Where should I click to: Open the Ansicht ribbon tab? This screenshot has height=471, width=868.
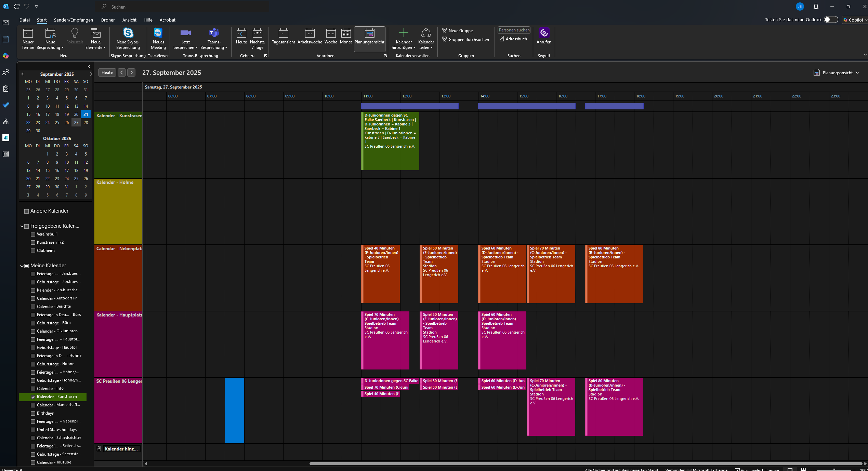point(129,20)
